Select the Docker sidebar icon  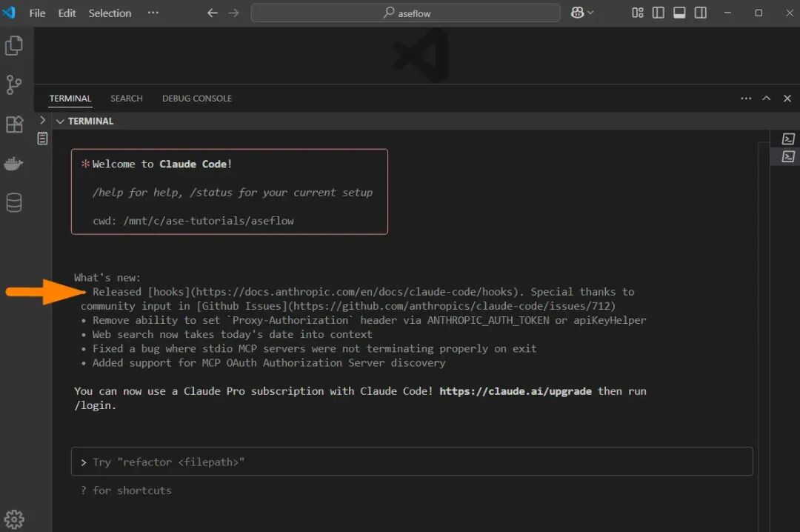(14, 163)
